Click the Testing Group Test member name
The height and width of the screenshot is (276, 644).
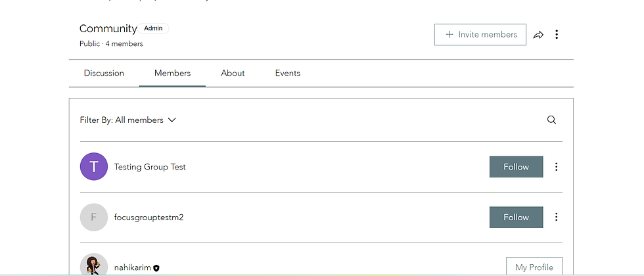pos(150,167)
